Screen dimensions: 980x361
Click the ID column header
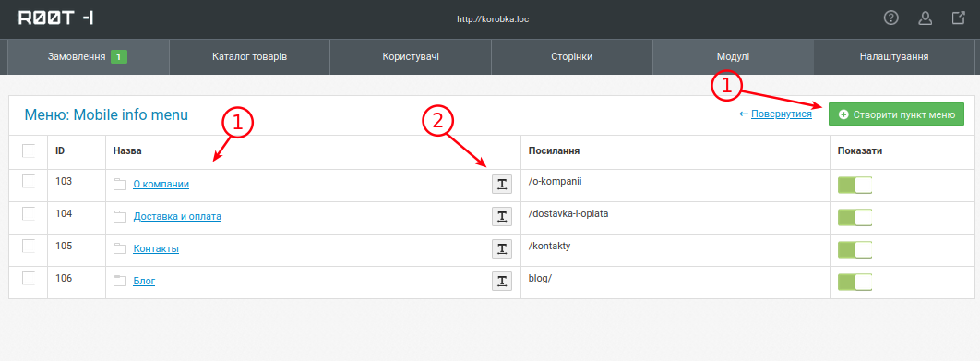pos(60,150)
